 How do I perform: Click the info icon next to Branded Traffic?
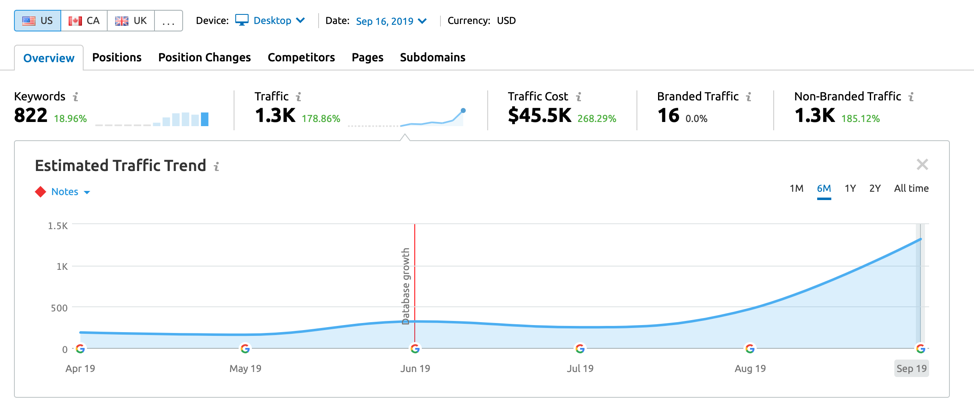[749, 97]
